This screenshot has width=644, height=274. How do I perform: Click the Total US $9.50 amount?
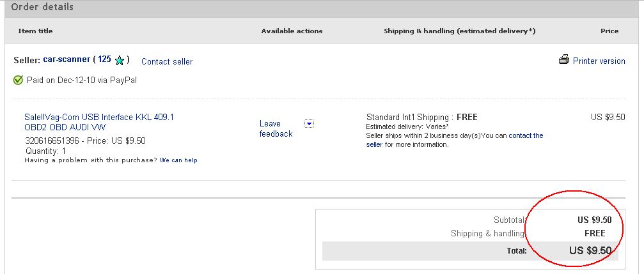click(590, 250)
